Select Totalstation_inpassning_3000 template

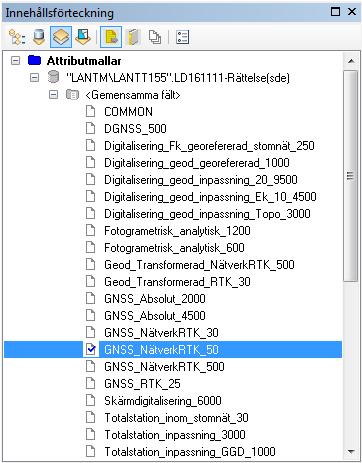point(175,435)
